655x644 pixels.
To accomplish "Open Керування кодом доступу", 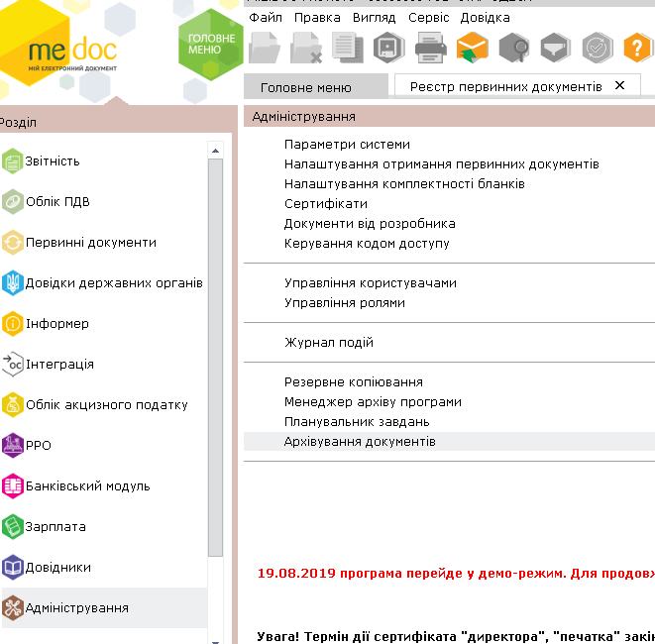I will pyautogui.click(x=367, y=244).
